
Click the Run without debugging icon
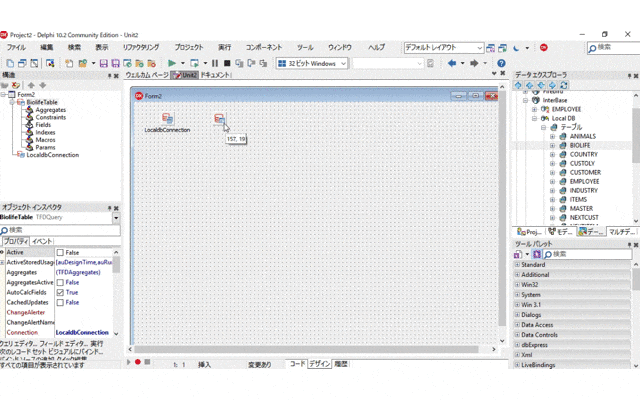click(x=194, y=63)
